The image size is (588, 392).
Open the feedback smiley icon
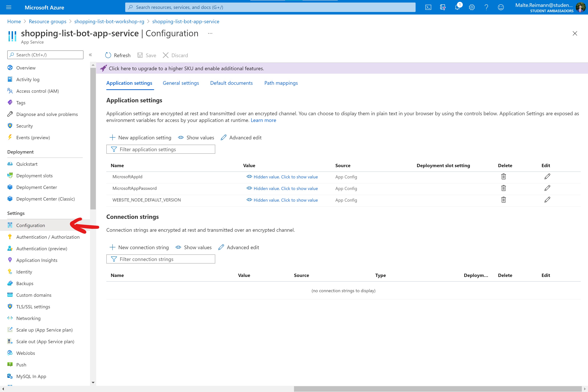click(x=501, y=7)
